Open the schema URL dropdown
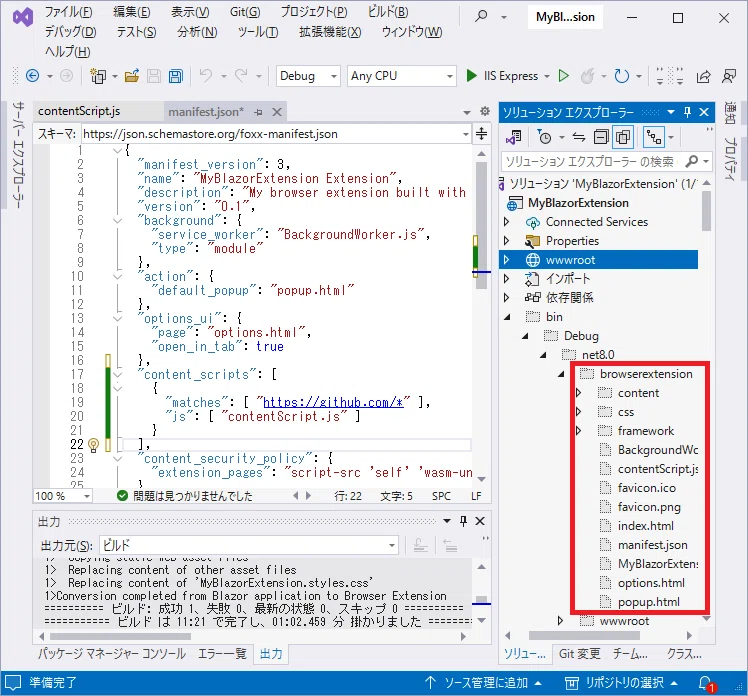This screenshot has height=696, width=748. (466, 135)
